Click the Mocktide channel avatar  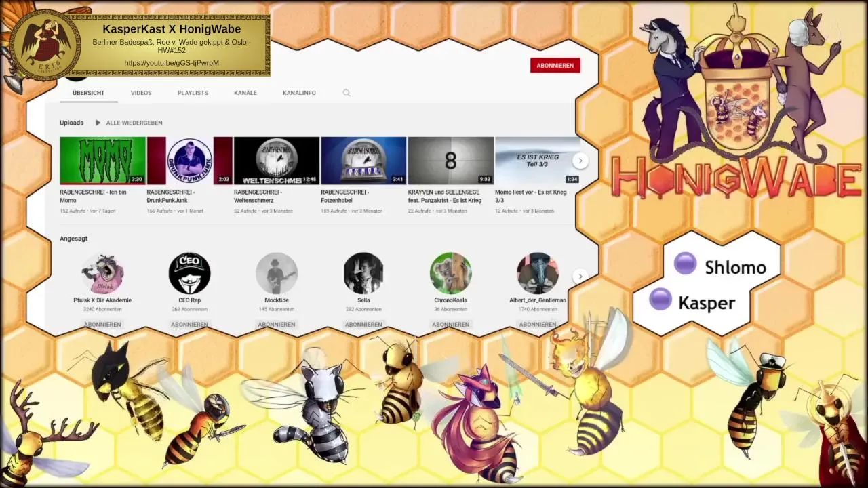tap(277, 274)
